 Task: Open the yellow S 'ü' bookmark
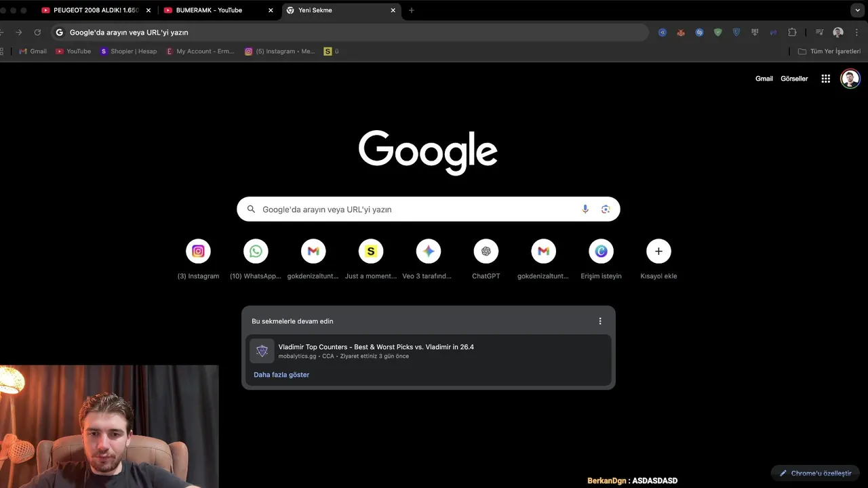point(331,52)
